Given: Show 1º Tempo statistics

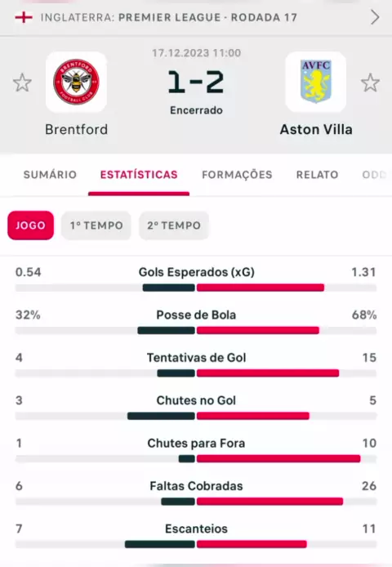Looking at the screenshot, I should [x=96, y=225].
